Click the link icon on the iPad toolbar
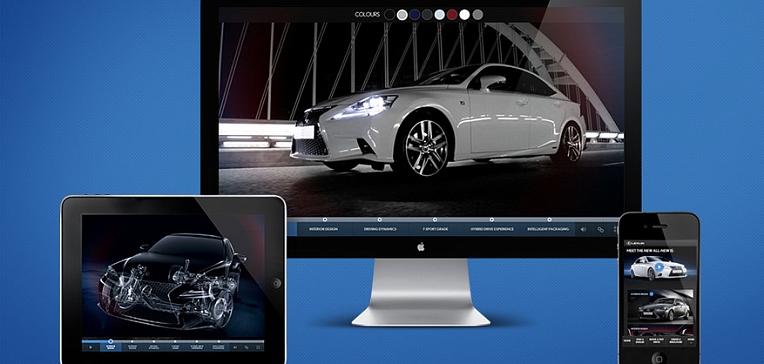Image resolution: width=764 pixels, height=364 pixels. pos(247,347)
